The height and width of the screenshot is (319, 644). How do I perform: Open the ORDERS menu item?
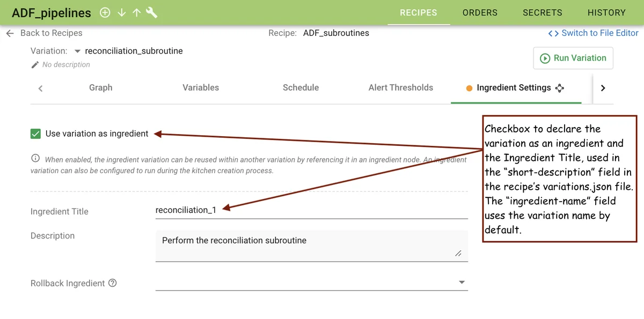(x=480, y=12)
